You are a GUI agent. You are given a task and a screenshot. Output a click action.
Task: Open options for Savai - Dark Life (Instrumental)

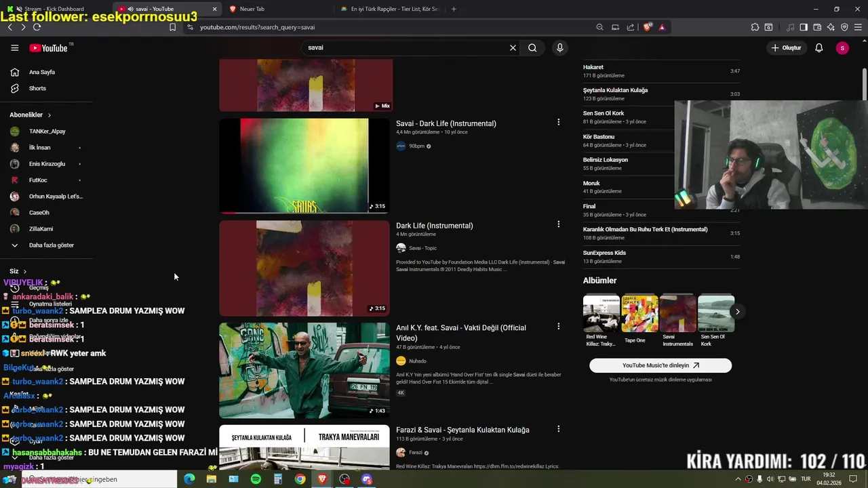558,122
